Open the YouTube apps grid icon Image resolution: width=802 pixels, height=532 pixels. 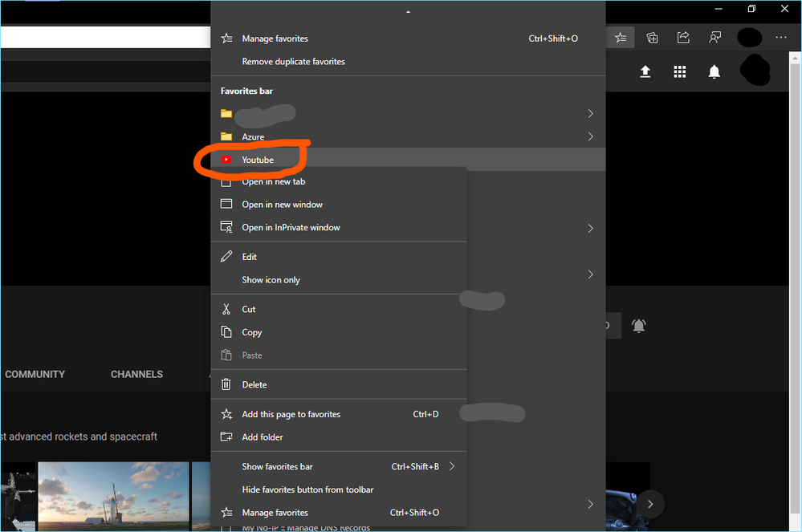[680, 71]
